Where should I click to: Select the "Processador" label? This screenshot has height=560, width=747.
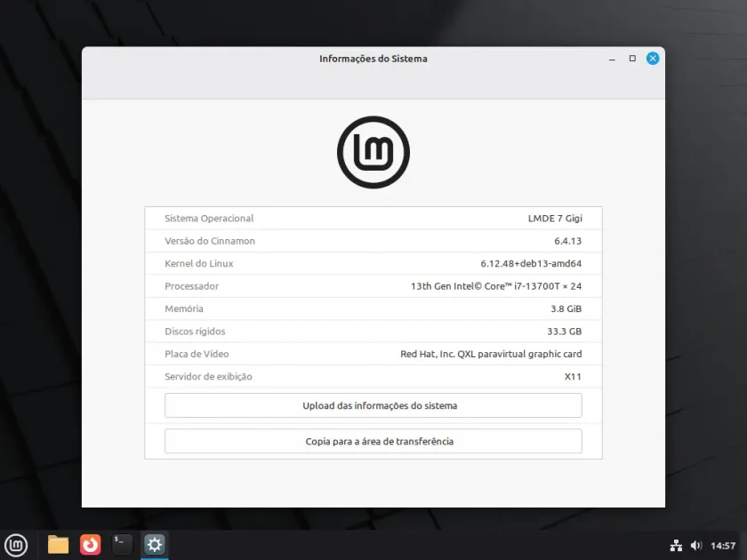(x=191, y=286)
